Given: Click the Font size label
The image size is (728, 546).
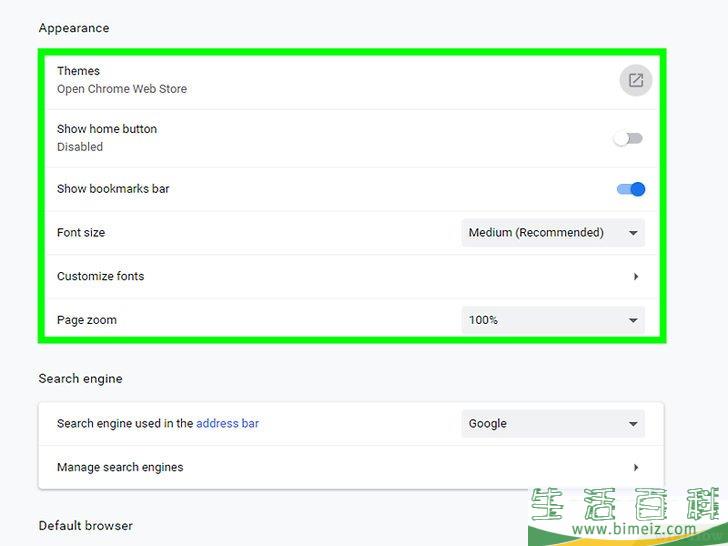Looking at the screenshot, I should (x=81, y=233).
